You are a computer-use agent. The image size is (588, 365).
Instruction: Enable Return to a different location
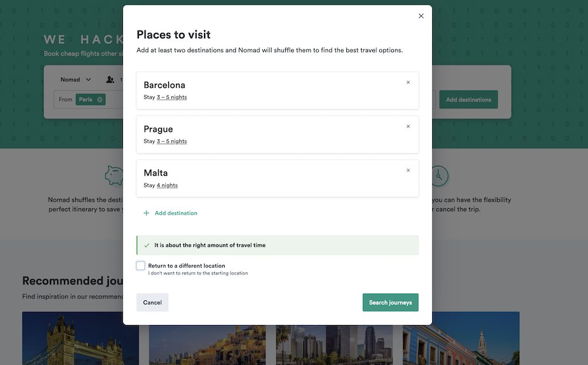point(141,265)
